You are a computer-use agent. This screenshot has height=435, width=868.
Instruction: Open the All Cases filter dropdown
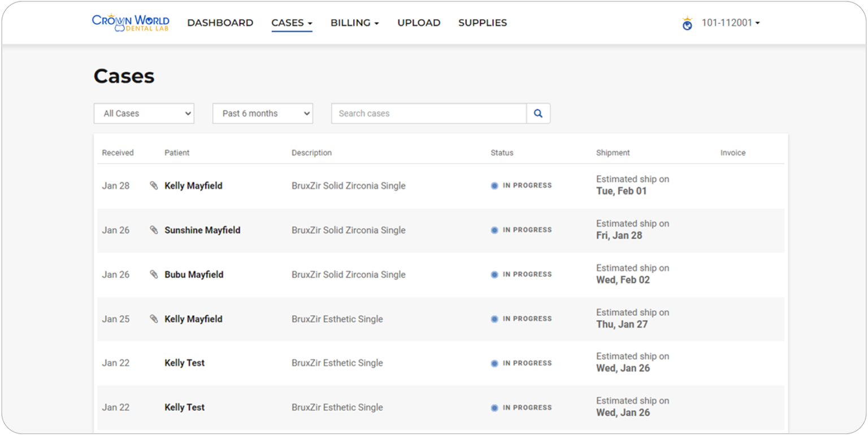point(144,114)
